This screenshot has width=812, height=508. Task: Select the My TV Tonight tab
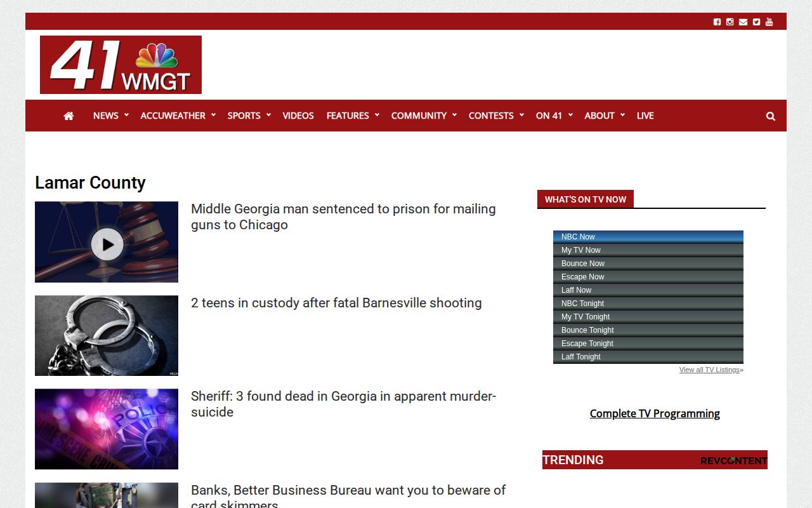648,317
